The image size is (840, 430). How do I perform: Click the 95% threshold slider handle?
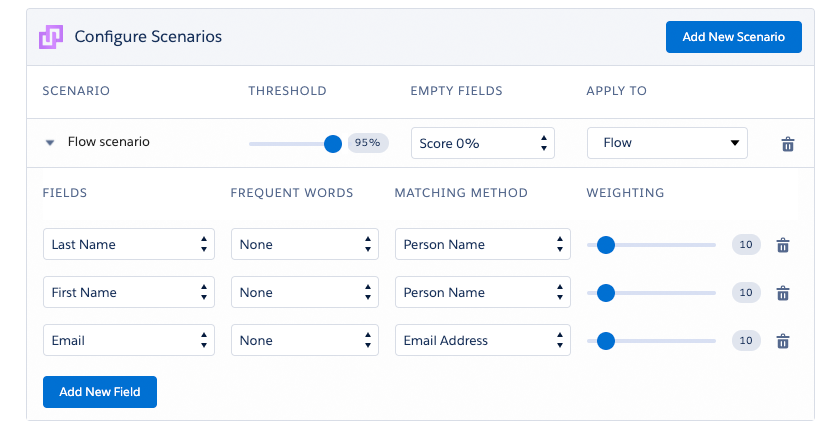pyautogui.click(x=333, y=144)
